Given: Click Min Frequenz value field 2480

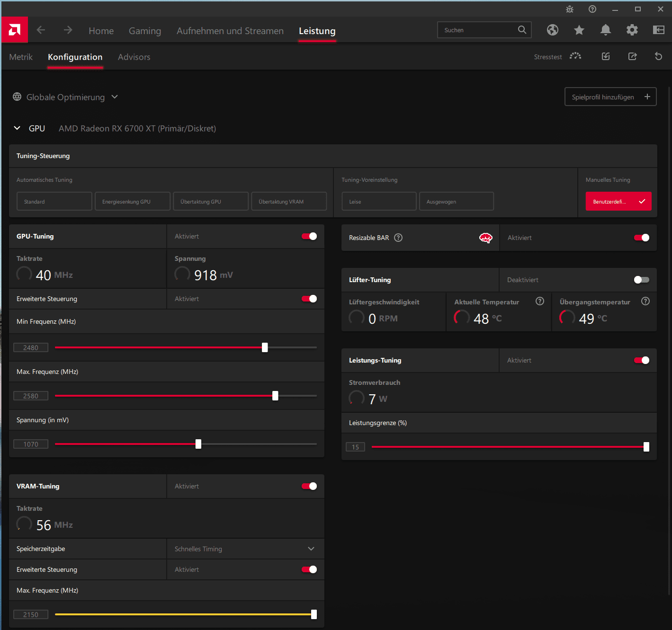Looking at the screenshot, I should (x=31, y=347).
